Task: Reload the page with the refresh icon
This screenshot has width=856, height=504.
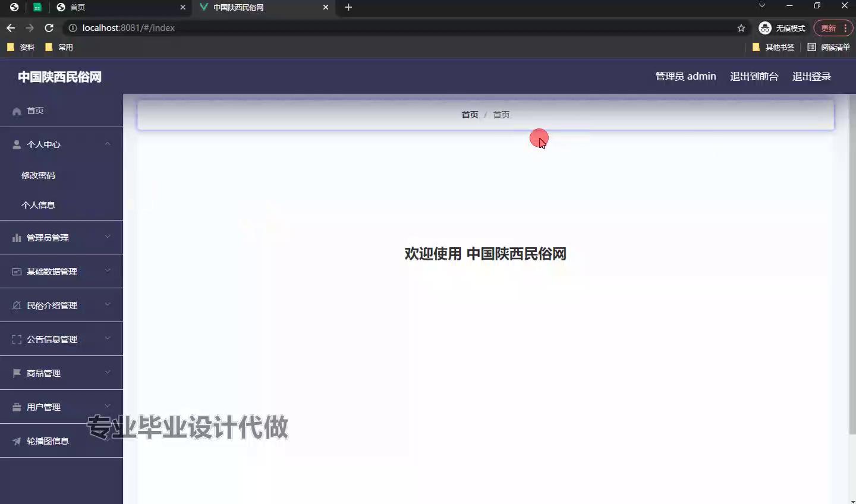Action: [49, 28]
